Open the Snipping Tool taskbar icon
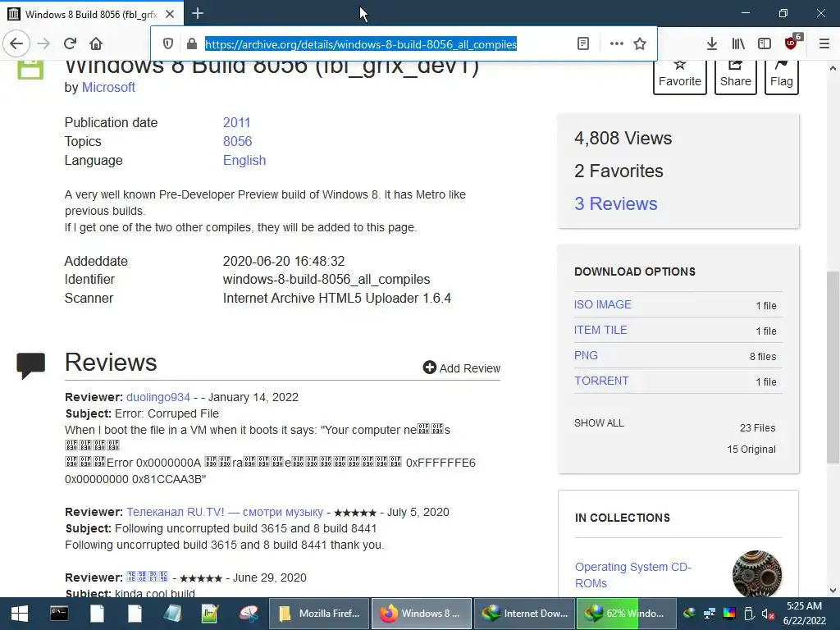Viewport: 840px width, 630px height. pyautogui.click(x=248, y=614)
